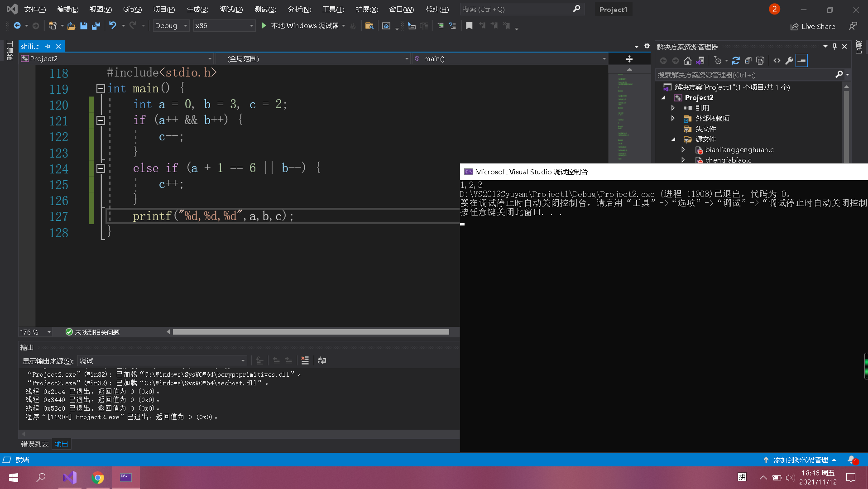Screen dimensions: 868x489
Task: Toggle Preview Selected Items button
Action: point(801,61)
